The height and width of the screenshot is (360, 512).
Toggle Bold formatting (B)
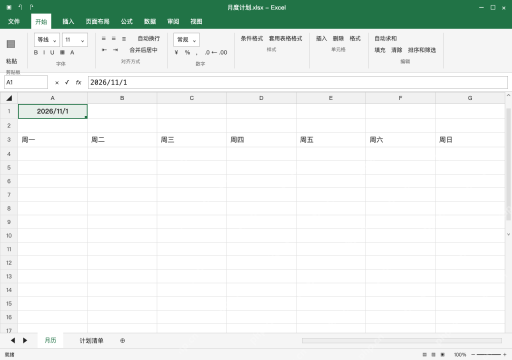point(36,52)
